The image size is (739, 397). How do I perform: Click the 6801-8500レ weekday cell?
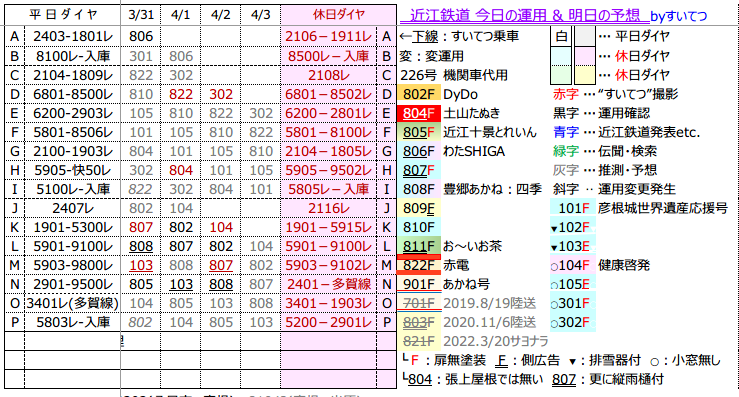click(x=73, y=94)
